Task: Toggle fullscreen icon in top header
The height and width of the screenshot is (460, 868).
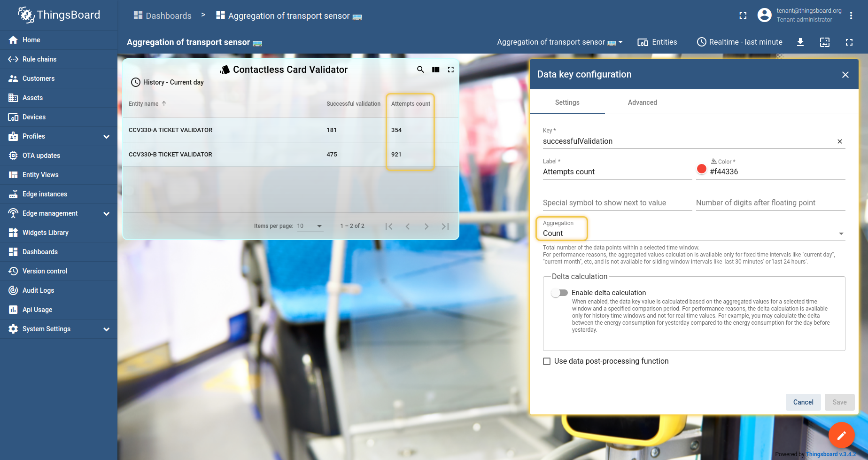Action: pos(743,16)
